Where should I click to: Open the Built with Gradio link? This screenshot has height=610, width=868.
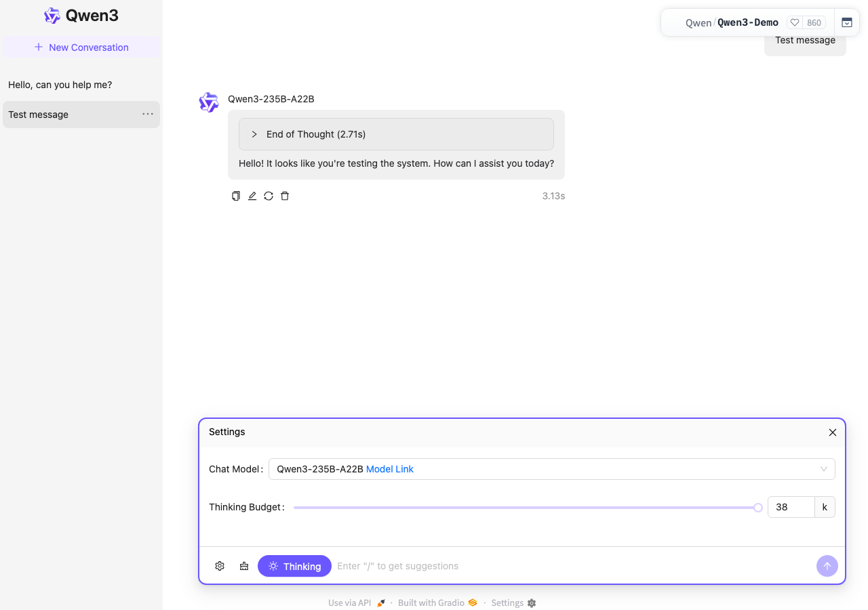(x=437, y=603)
